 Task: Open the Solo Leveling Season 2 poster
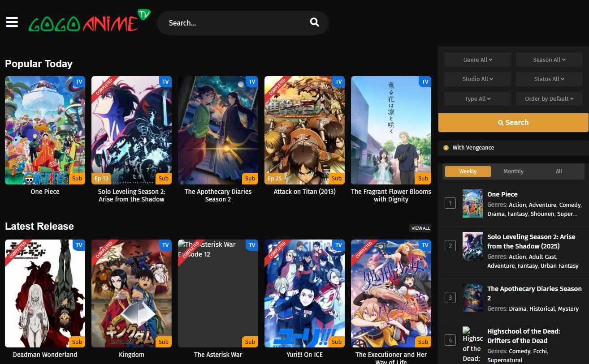(x=131, y=130)
